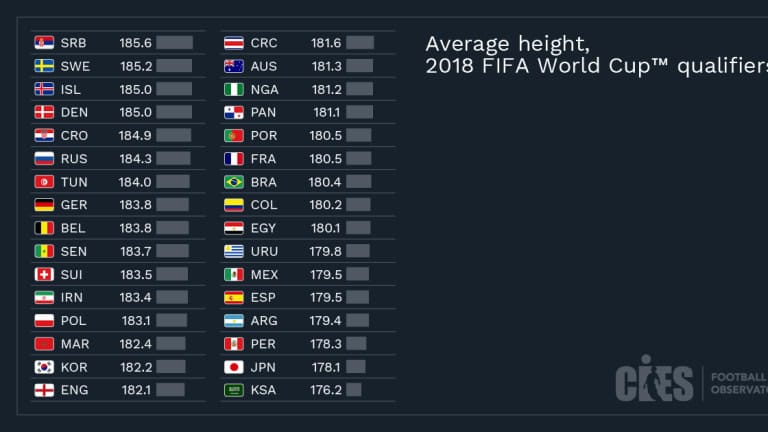768x432 pixels.
Task: Click the Costa Rica flag icon
Action: tap(234, 43)
